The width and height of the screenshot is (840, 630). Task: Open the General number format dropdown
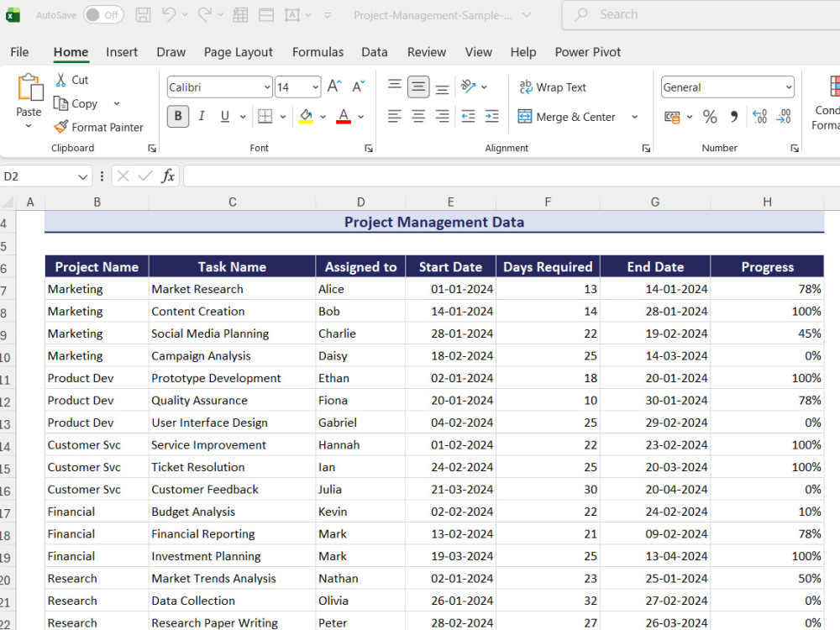click(789, 87)
